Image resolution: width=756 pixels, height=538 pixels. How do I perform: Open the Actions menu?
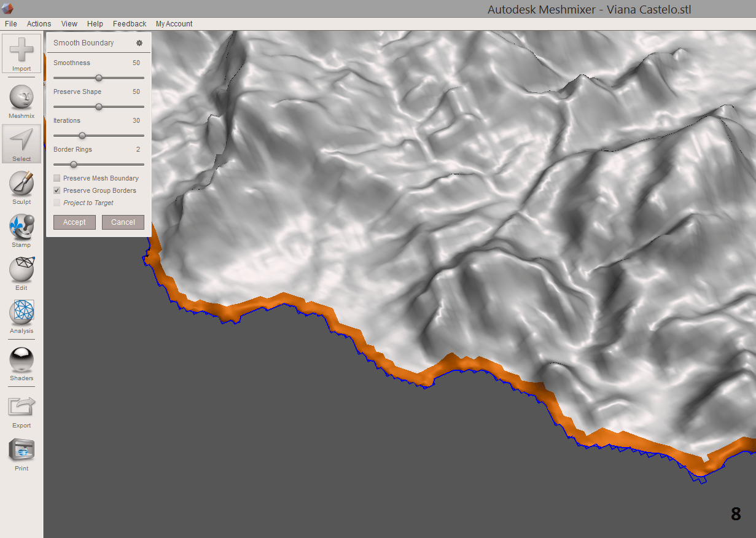click(x=39, y=23)
